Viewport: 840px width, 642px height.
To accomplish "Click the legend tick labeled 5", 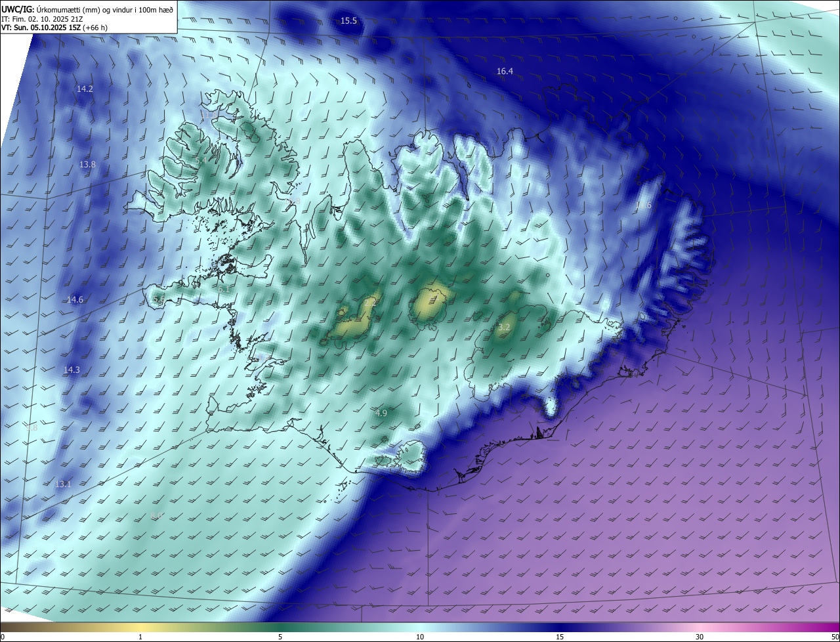I will pyautogui.click(x=280, y=637).
